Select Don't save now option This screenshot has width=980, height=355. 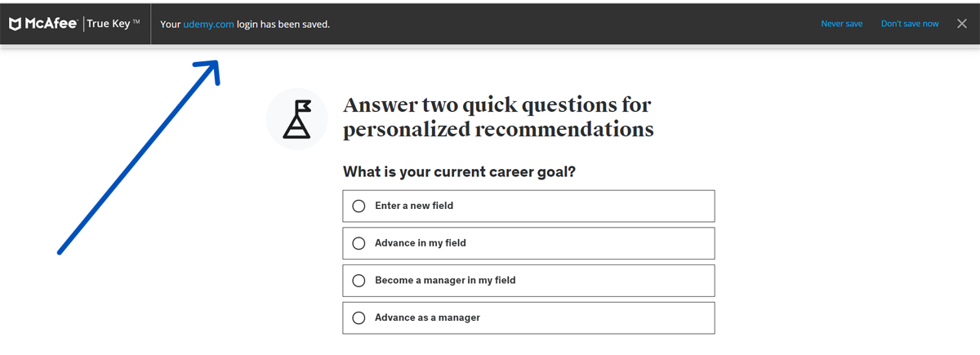[910, 24]
